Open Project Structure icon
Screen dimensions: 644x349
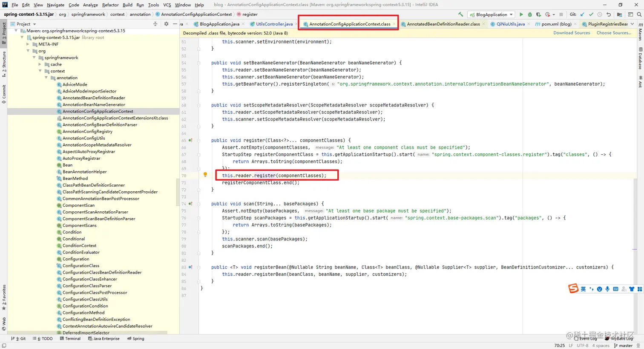pos(620,14)
